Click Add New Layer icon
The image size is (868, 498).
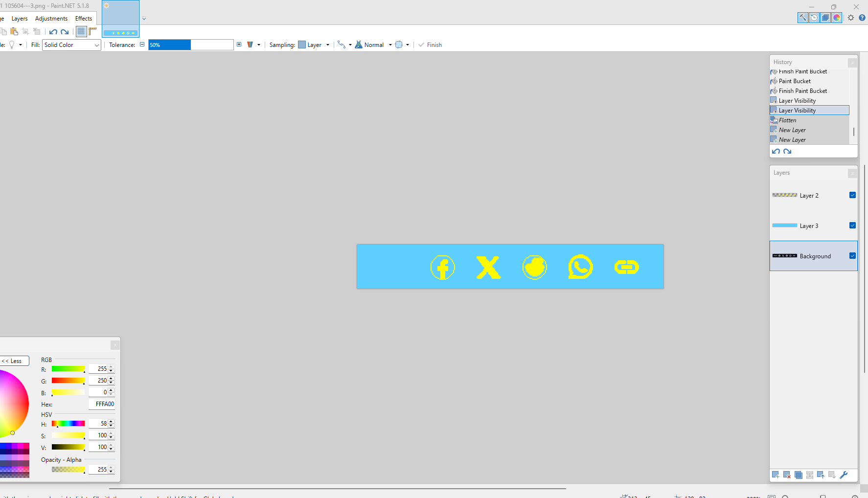click(x=776, y=475)
